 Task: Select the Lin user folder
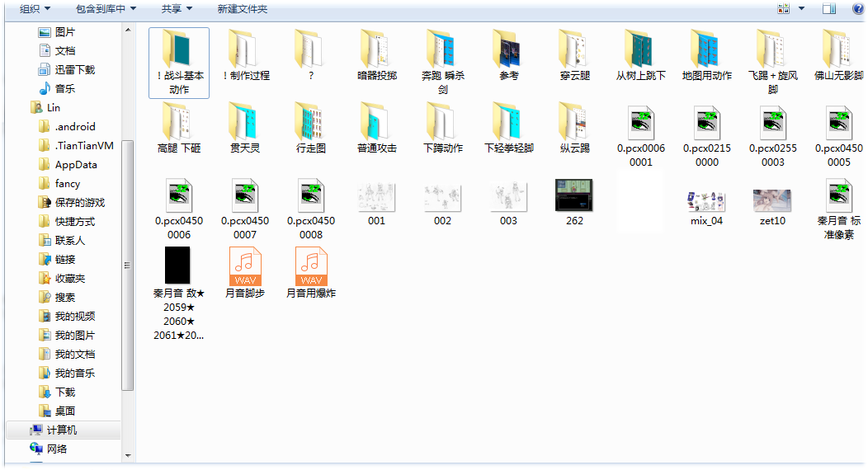(x=45, y=108)
